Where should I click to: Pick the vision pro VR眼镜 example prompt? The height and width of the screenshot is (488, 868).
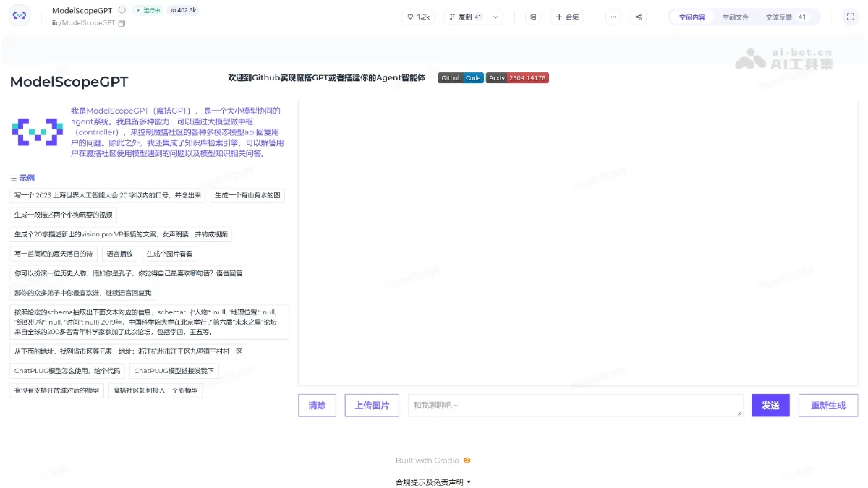tap(122, 234)
